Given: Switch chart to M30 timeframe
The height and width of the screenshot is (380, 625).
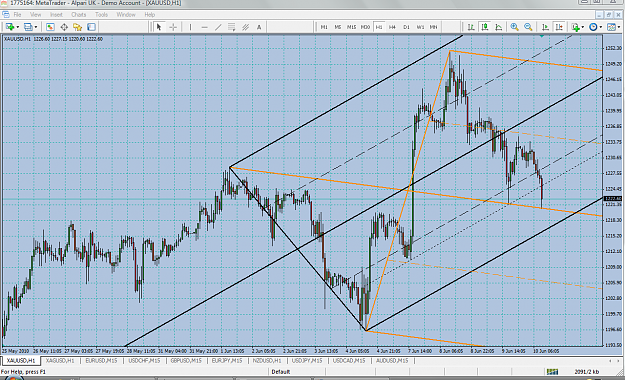Looking at the screenshot, I should tap(365, 27).
